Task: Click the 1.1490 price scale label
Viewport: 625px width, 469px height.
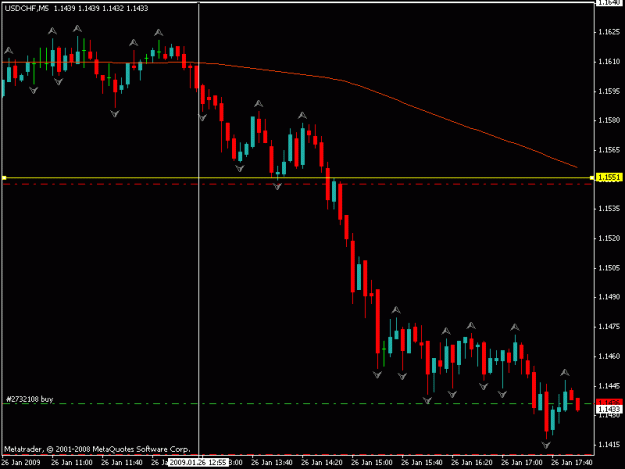Action: click(x=609, y=297)
